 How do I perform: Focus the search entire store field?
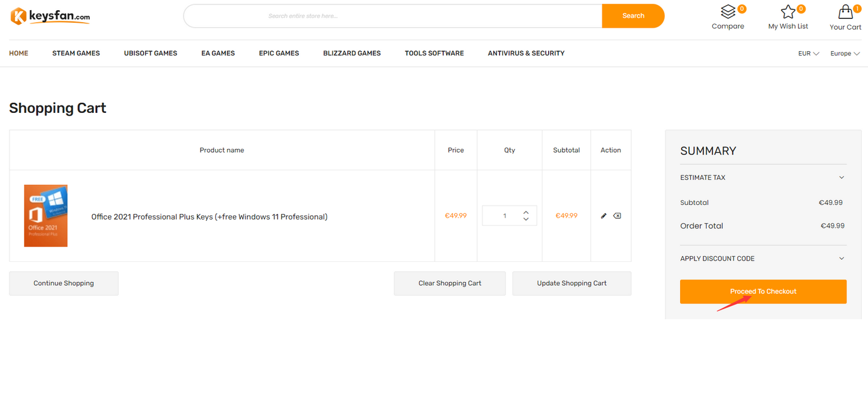[x=393, y=16]
